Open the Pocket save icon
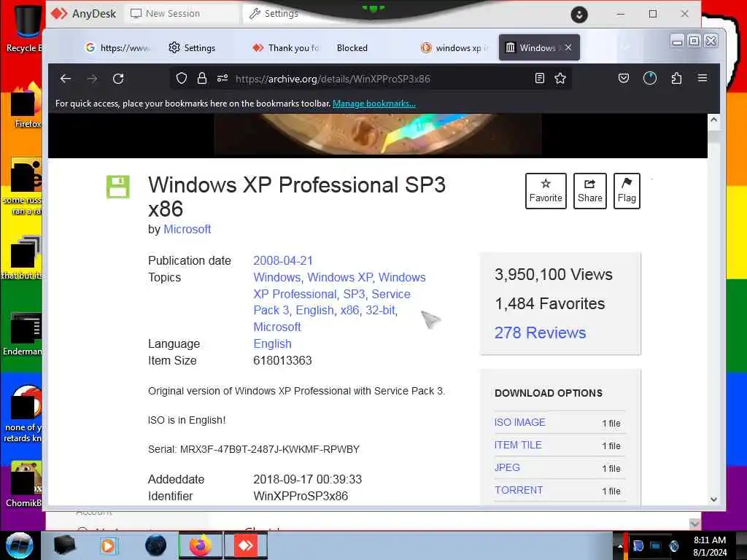Viewport: 747px width, 560px height. click(x=623, y=79)
